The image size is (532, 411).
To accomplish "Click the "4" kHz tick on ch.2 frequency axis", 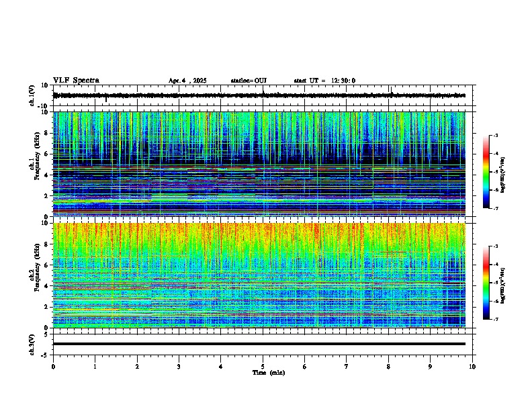I will (x=47, y=286).
